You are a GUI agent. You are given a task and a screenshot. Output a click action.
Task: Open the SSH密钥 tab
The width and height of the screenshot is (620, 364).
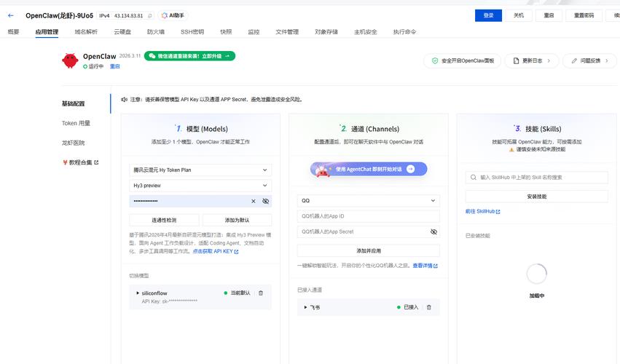click(192, 31)
